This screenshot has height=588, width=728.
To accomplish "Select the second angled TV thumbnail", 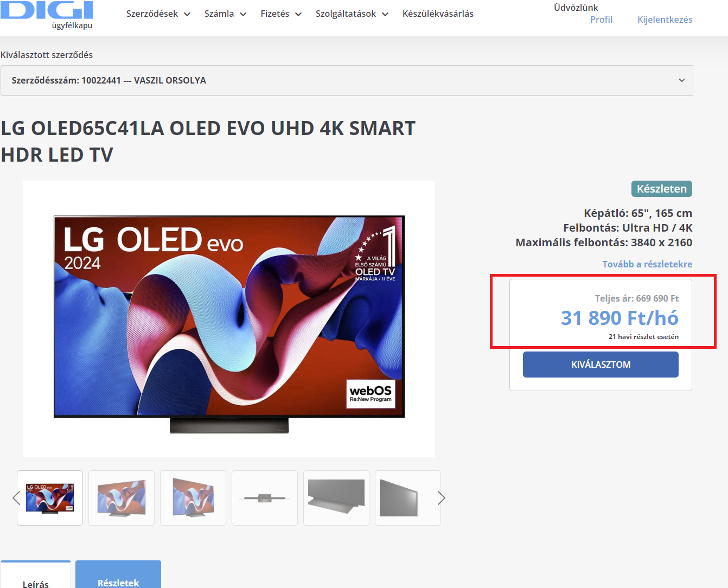I will click(122, 498).
